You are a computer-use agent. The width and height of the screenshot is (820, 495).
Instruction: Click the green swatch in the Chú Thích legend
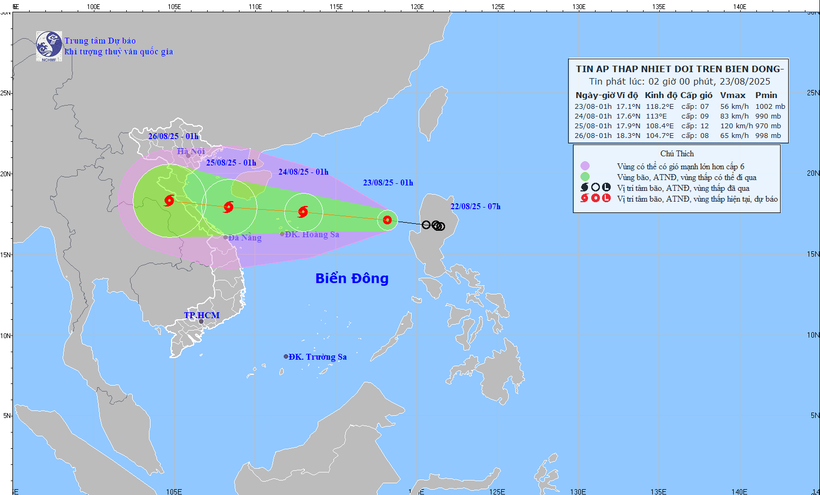pos(583,176)
